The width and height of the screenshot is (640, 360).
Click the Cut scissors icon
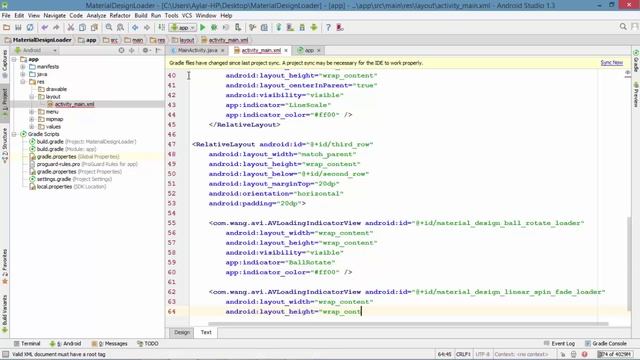coord(71,27)
